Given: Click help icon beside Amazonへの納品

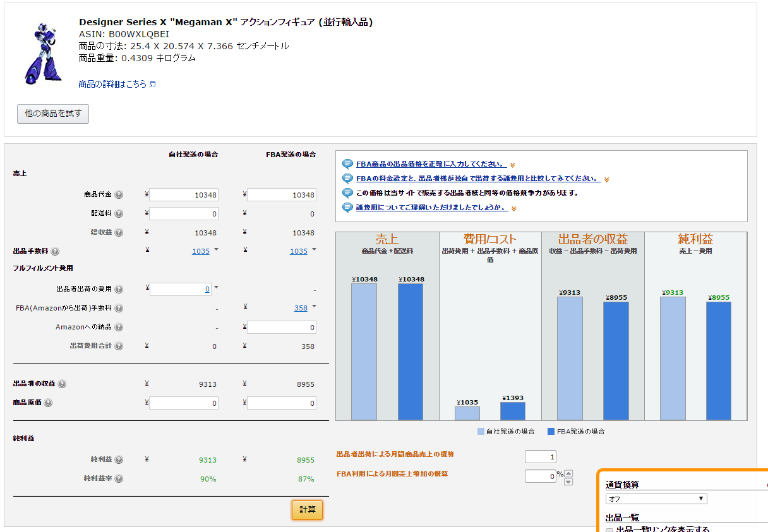Looking at the screenshot, I should (x=119, y=327).
